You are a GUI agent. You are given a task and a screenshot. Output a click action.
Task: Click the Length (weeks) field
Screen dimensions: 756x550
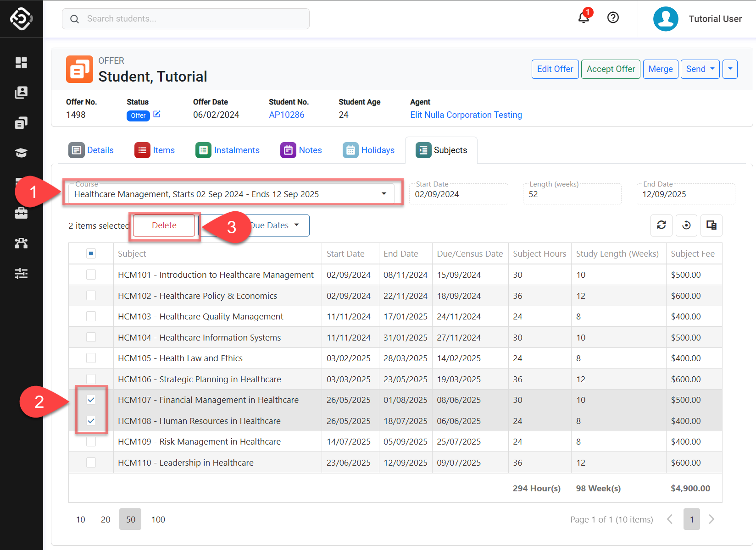pyautogui.click(x=572, y=194)
